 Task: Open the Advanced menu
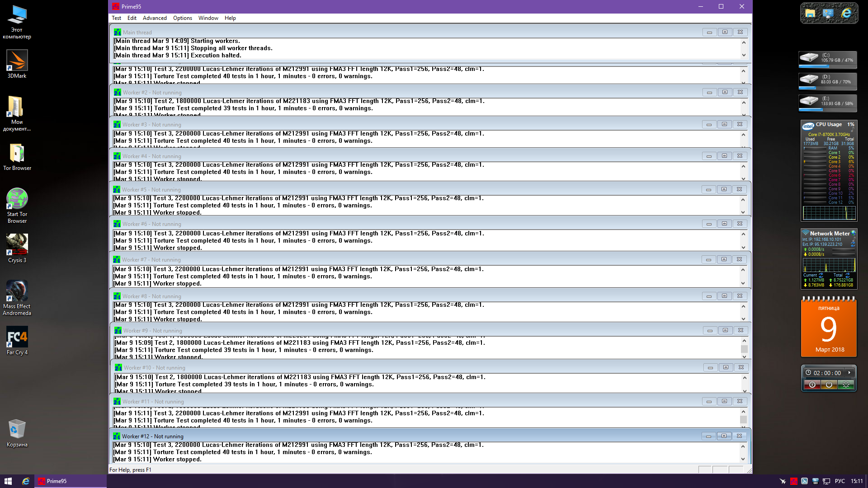tap(155, 18)
